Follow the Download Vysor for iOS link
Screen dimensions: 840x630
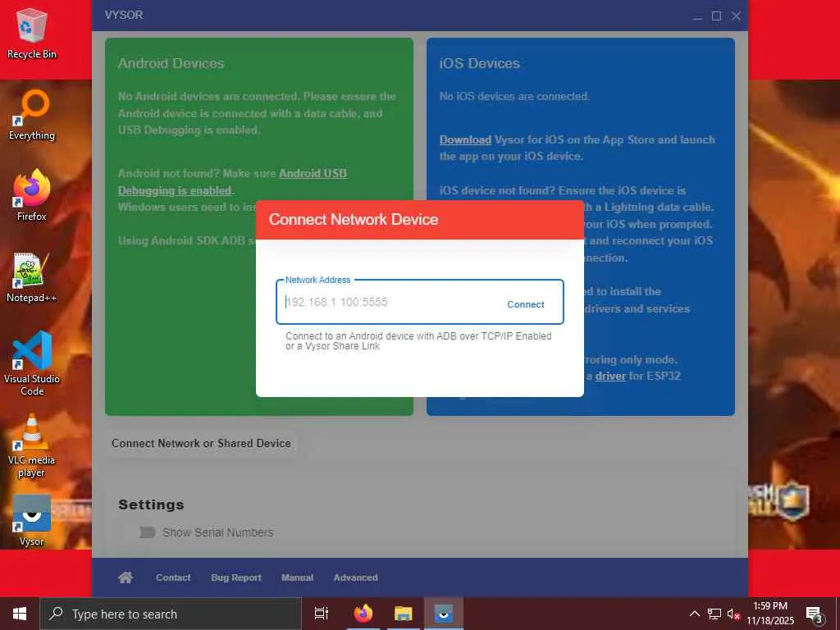coord(465,139)
